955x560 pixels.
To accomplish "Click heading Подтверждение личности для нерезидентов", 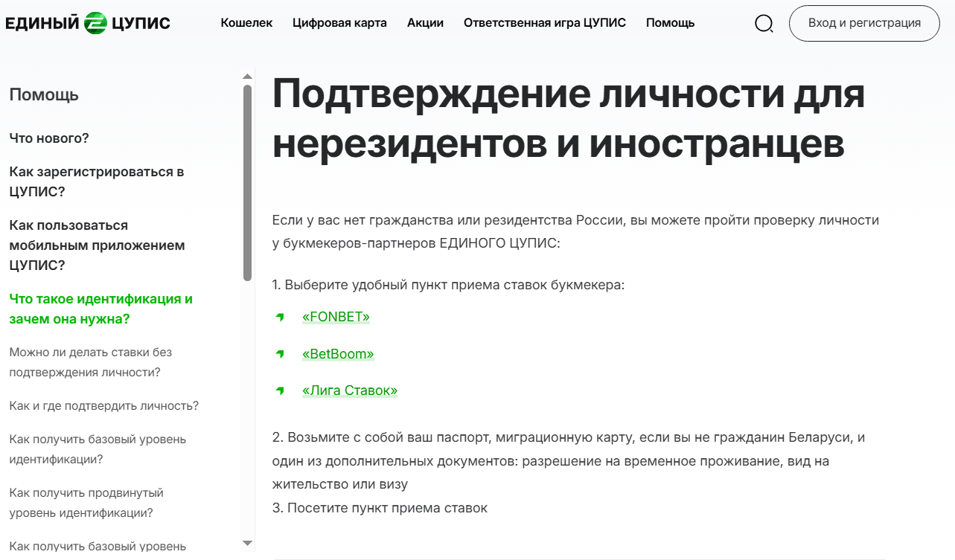I will click(569, 118).
